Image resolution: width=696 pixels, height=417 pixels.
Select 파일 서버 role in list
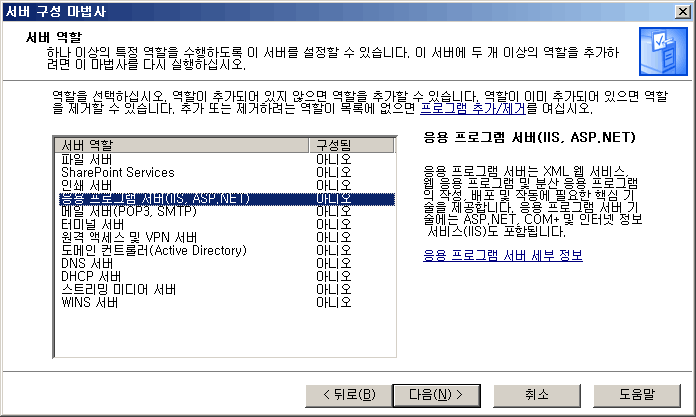[86, 159]
